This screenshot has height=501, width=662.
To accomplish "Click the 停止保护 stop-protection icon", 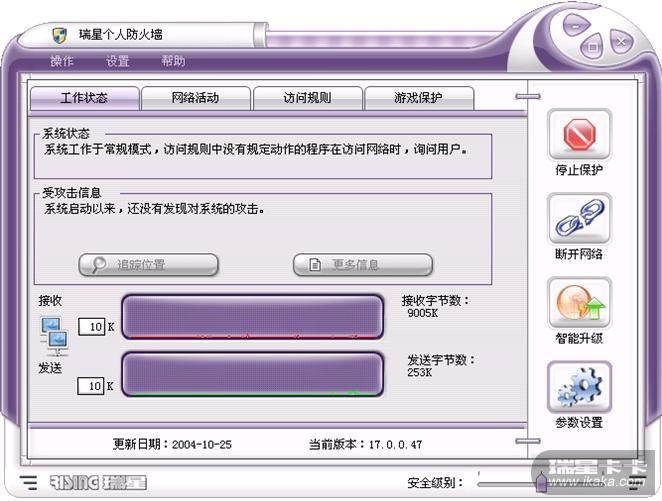I will [579, 134].
